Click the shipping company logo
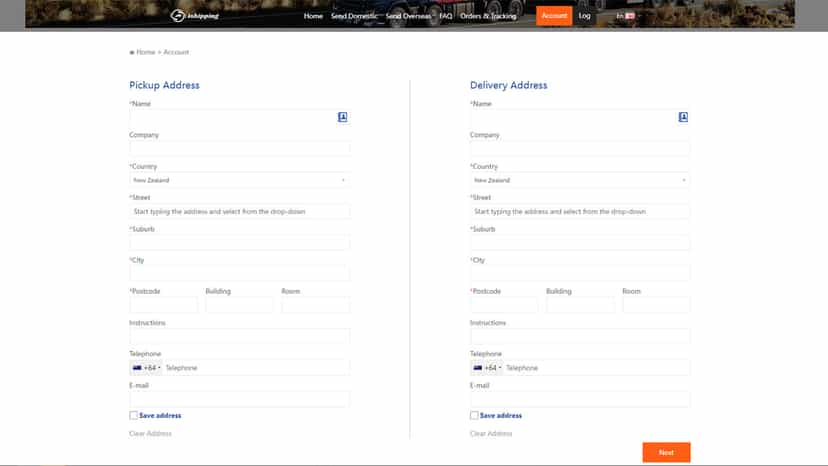The height and width of the screenshot is (466, 828). [x=194, y=16]
